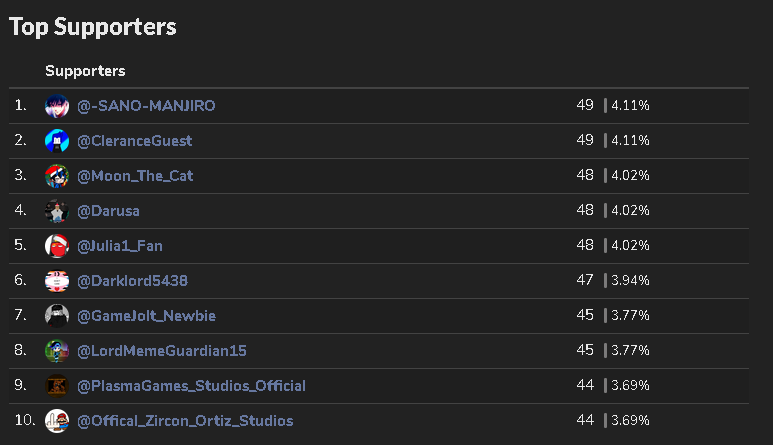Open @GameJolt_Newbie's avatar image
The height and width of the screenshot is (445, 773).
click(x=56, y=316)
